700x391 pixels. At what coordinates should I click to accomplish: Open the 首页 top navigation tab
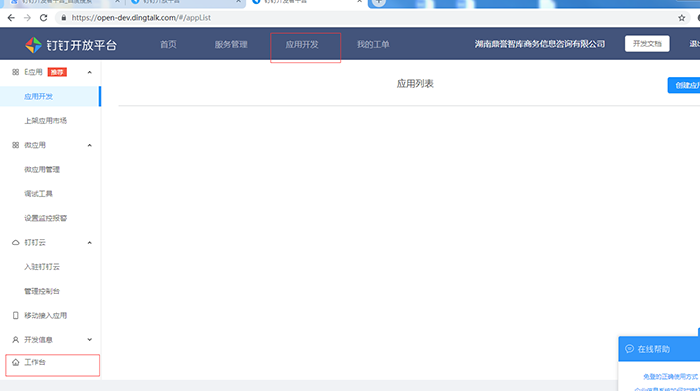pos(168,44)
